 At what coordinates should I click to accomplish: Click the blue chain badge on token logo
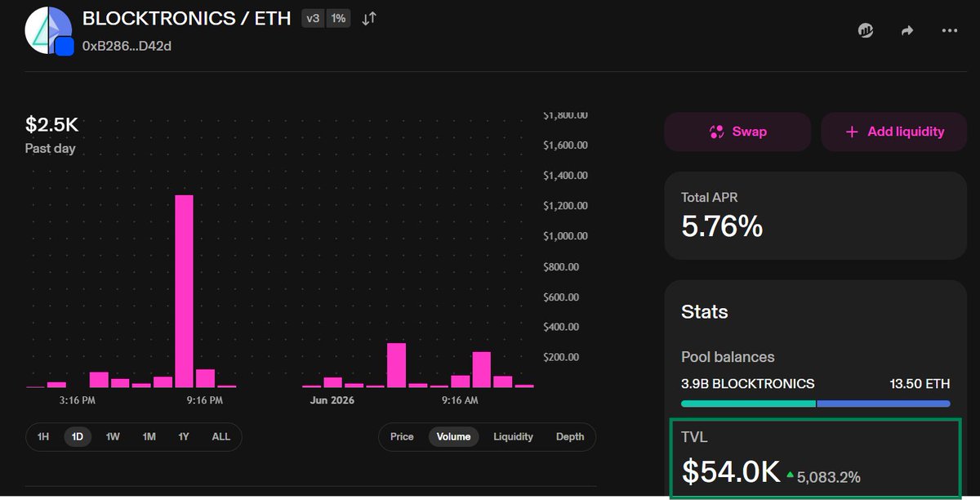click(x=65, y=47)
